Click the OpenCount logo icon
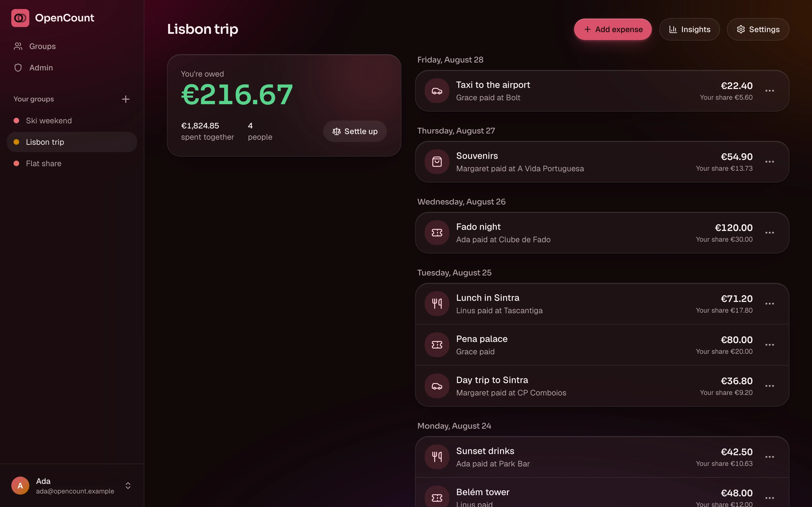The width and height of the screenshot is (812, 507). tap(20, 18)
